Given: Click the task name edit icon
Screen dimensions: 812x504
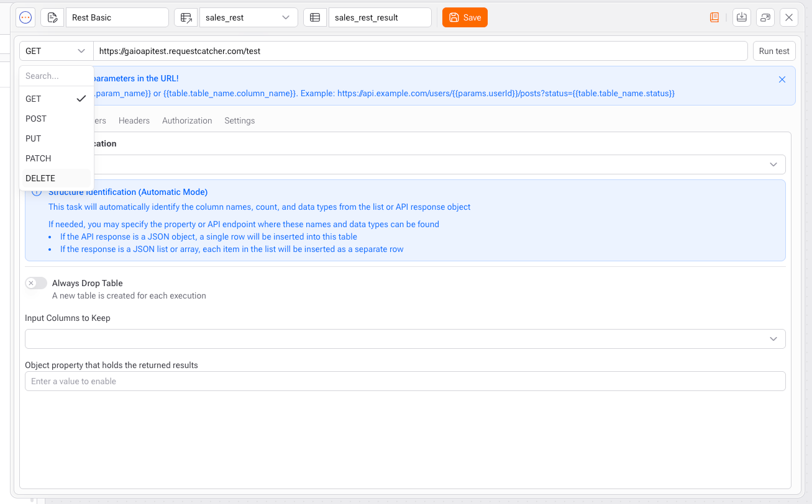Looking at the screenshot, I should pos(53,17).
